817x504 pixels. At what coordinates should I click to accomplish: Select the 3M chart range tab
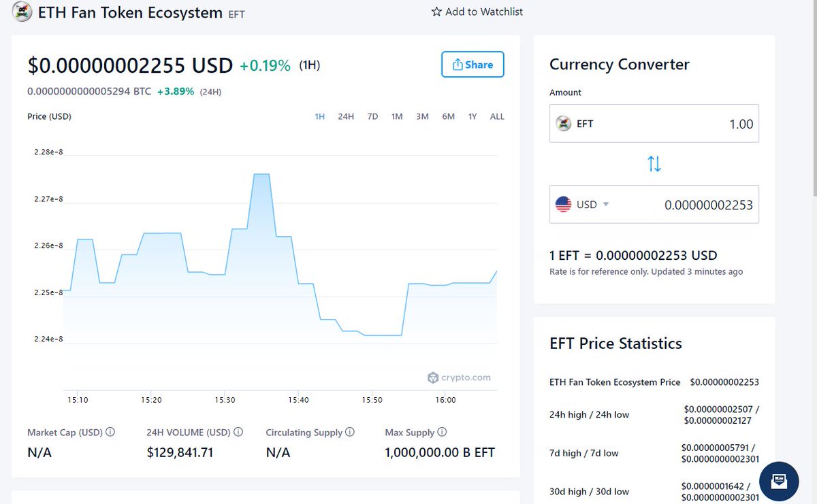(x=422, y=116)
